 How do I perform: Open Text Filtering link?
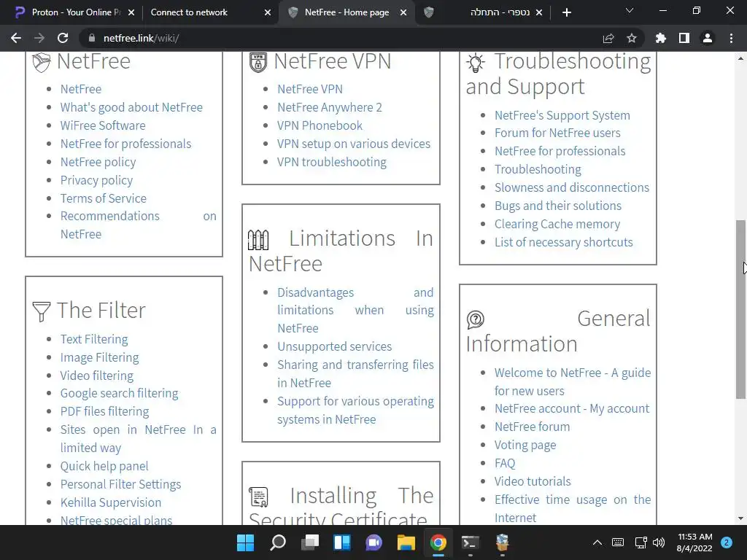[x=94, y=339]
